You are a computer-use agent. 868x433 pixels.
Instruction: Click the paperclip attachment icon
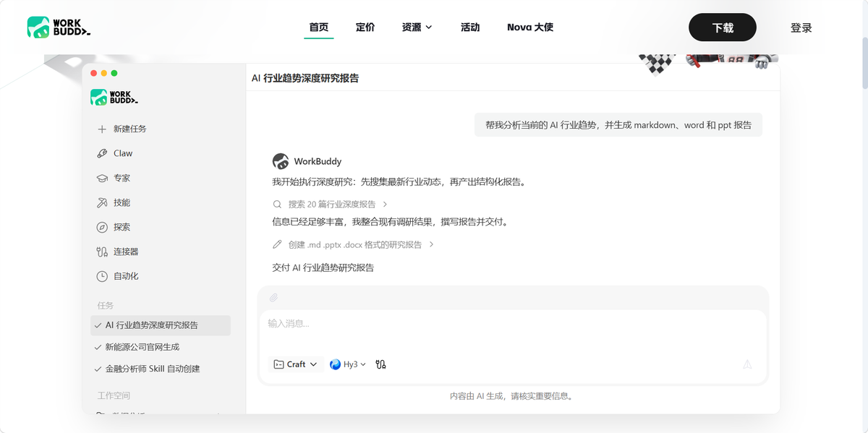(274, 297)
